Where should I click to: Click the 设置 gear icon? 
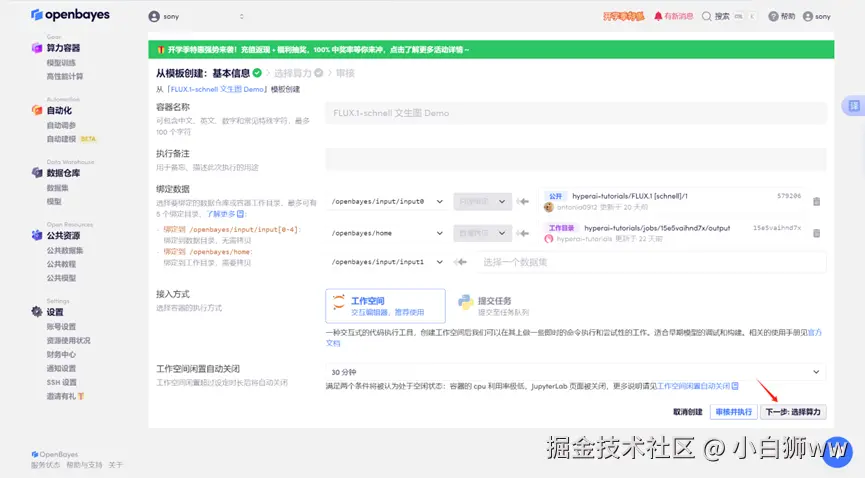tap(37, 312)
